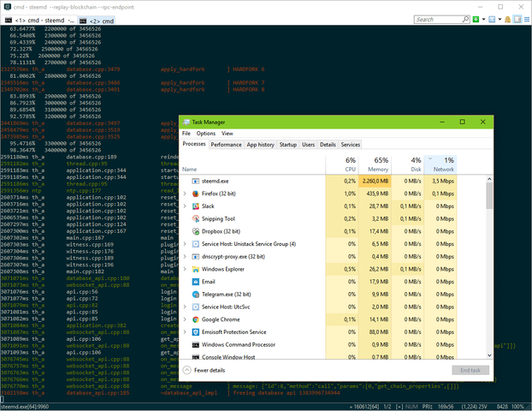
Task: Click the Slack process icon
Action: (196, 206)
